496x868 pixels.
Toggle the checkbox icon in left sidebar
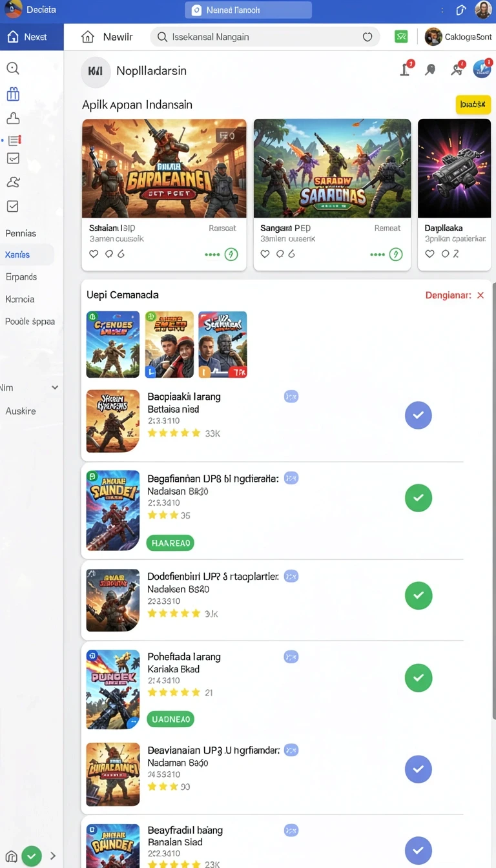(13, 207)
